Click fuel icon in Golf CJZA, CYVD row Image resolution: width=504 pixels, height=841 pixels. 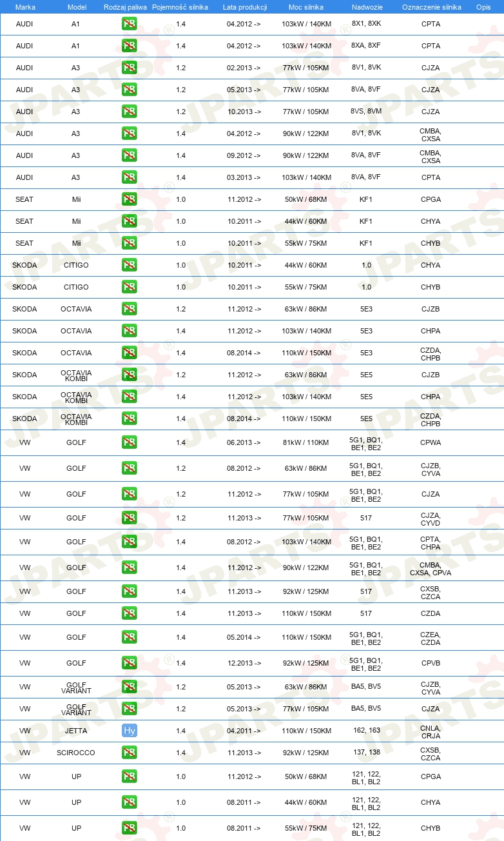click(129, 518)
